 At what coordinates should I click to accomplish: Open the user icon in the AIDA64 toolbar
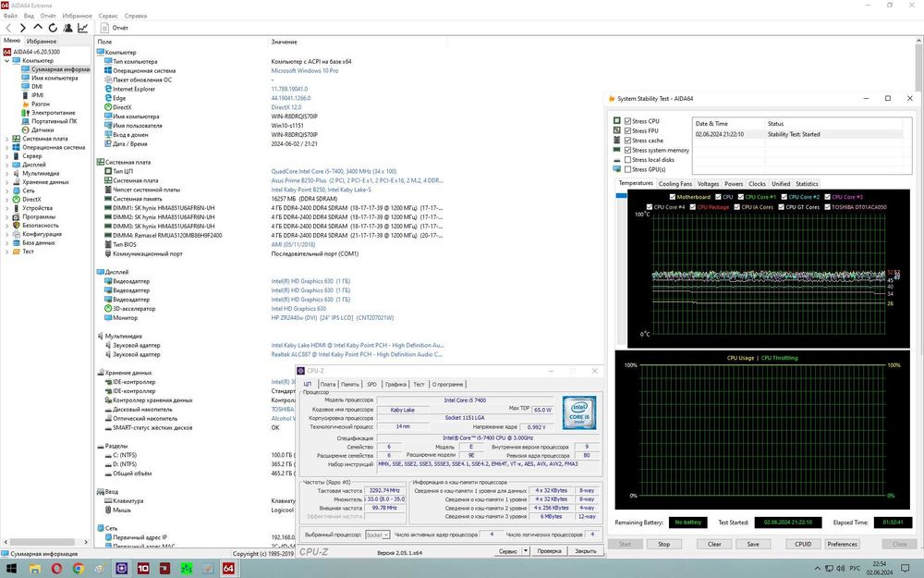pyautogui.click(x=67, y=28)
